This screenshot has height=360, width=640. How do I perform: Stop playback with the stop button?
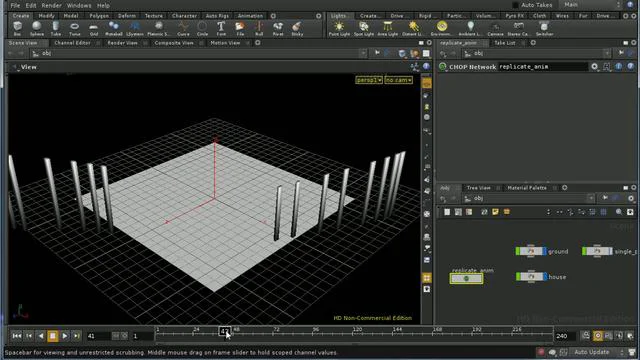point(53,336)
